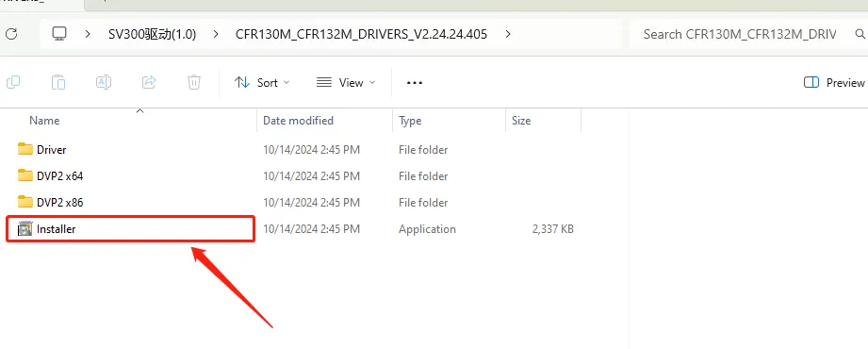The width and height of the screenshot is (868, 349).
Task: Click File folder type of Driver row
Action: [x=423, y=150]
